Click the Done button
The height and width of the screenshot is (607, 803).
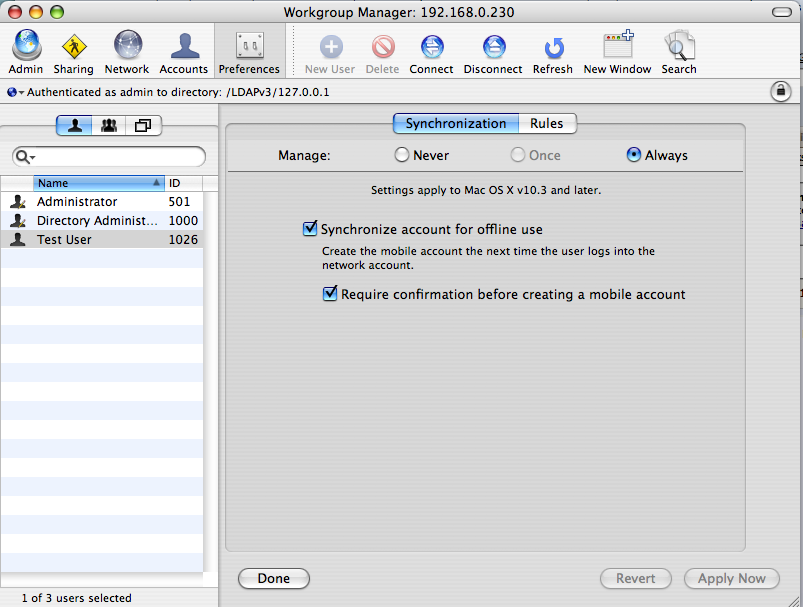pyautogui.click(x=274, y=578)
